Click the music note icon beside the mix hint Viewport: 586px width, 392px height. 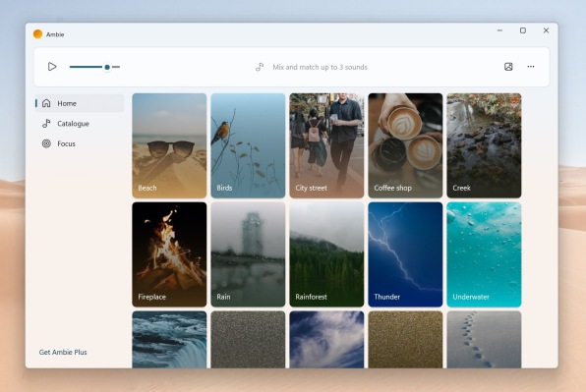coord(260,67)
